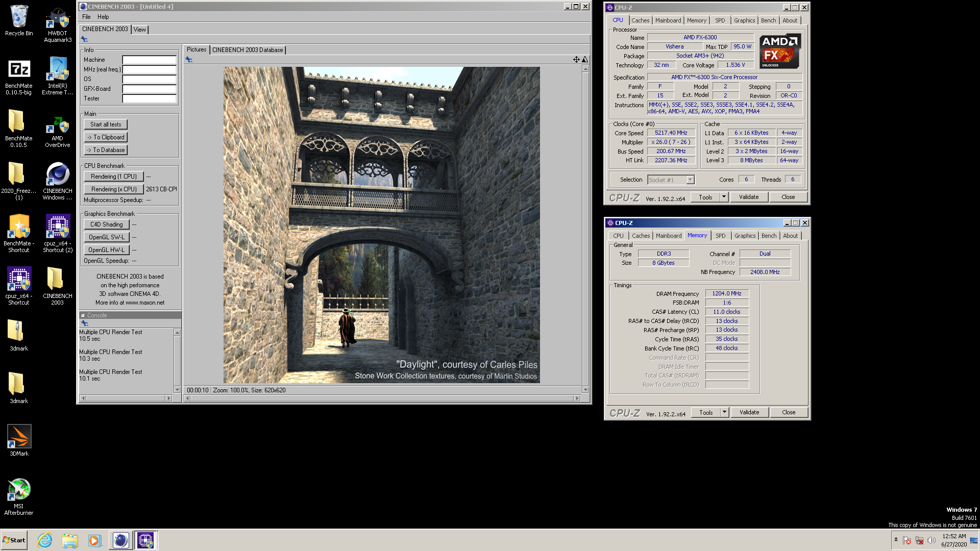980x551 pixels.
Task: Click -> To Database button
Action: tap(106, 150)
